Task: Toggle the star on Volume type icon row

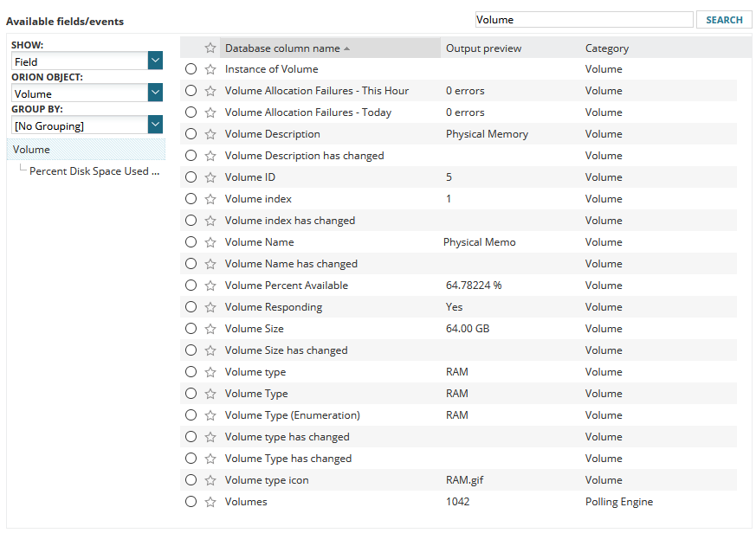Action: (209, 479)
